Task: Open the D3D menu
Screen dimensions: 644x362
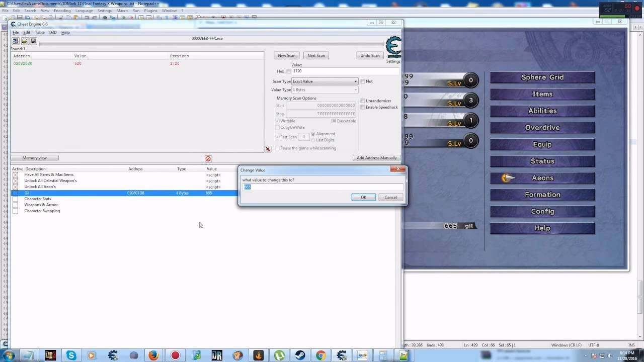Action: (53, 33)
